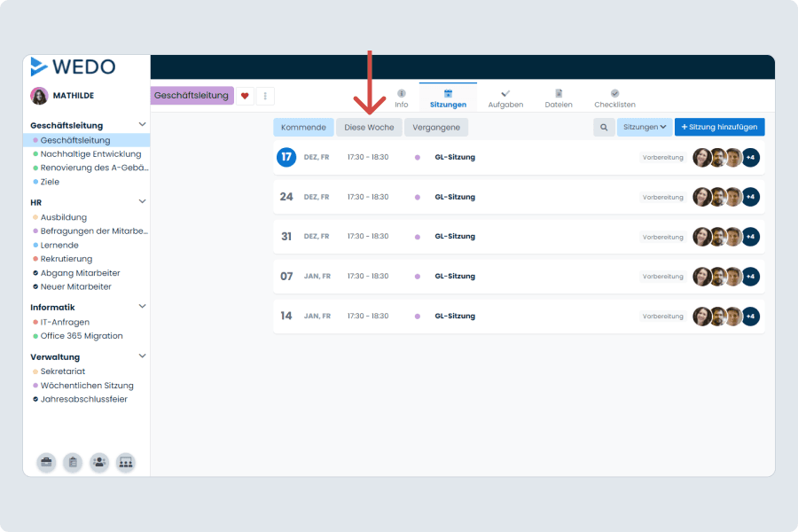Open the IT-Anfragen workspace in sidebar
The image size is (798, 532).
point(65,322)
